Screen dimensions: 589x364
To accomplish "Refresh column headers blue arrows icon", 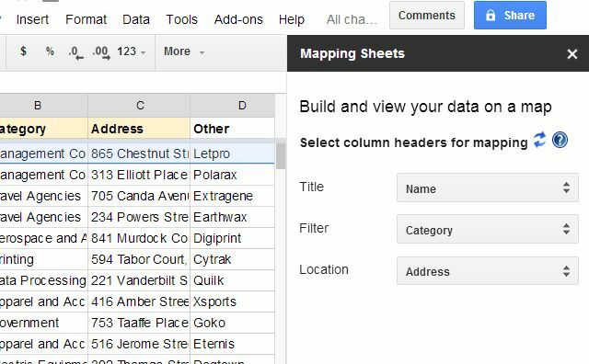I will tap(540, 141).
